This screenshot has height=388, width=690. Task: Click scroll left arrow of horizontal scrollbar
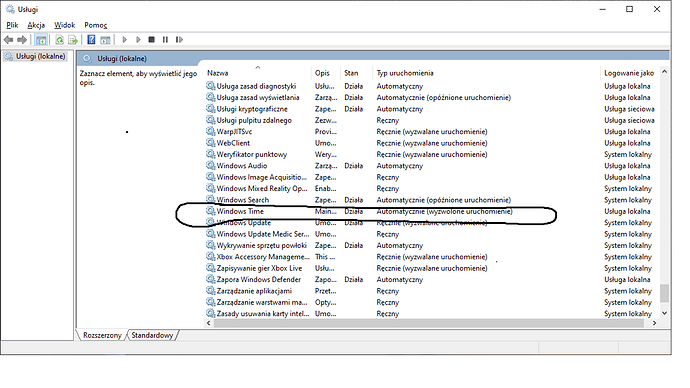(209, 323)
